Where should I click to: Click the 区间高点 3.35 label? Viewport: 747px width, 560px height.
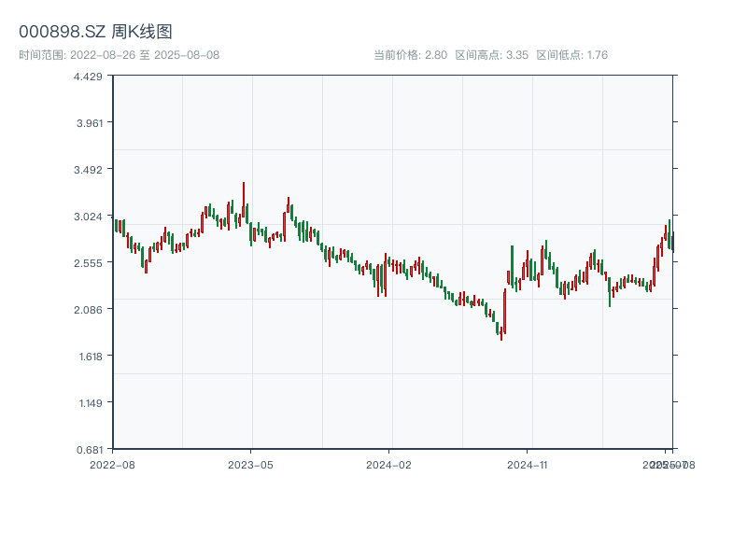[491, 55]
